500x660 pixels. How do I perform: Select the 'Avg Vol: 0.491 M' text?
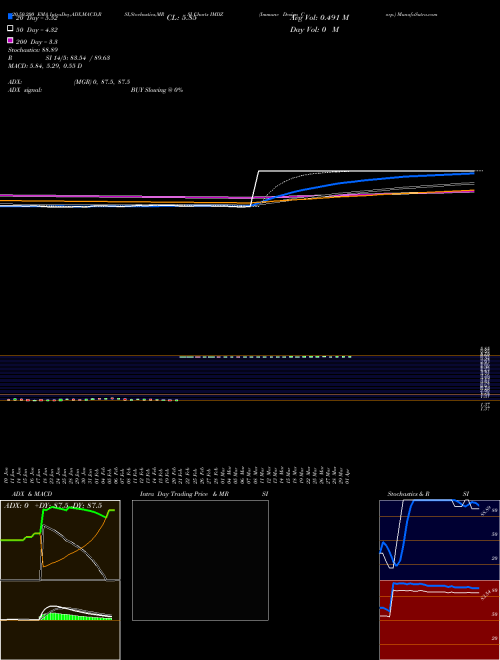point(319,18)
